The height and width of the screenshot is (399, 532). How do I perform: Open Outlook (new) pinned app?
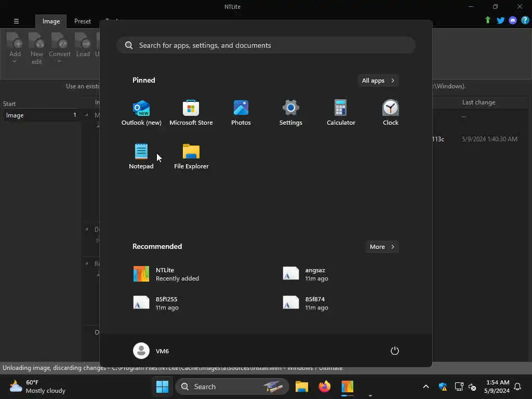pos(141,113)
